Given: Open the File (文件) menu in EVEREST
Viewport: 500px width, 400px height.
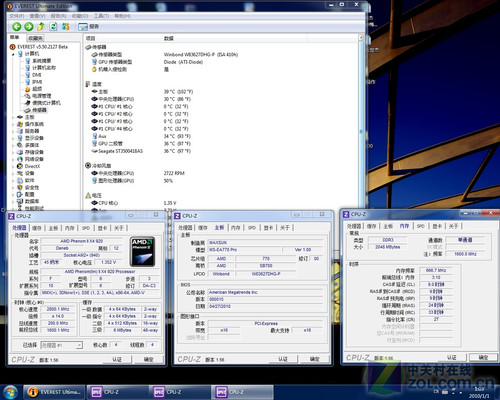Looking at the screenshot, I should [x=17, y=16].
